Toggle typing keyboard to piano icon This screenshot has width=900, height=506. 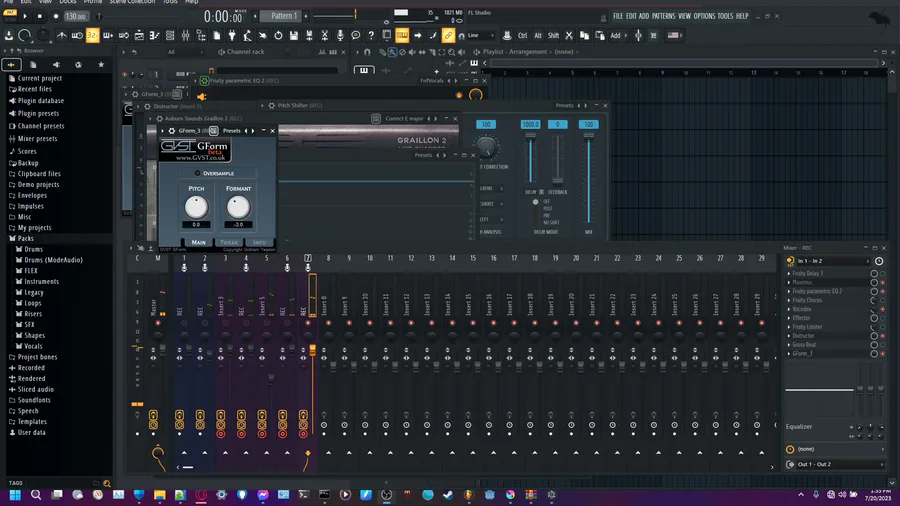coord(402,36)
